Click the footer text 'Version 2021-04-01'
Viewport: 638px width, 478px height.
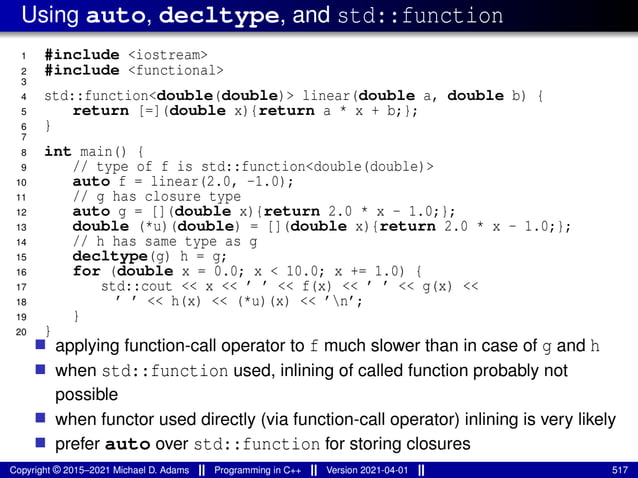point(367,470)
